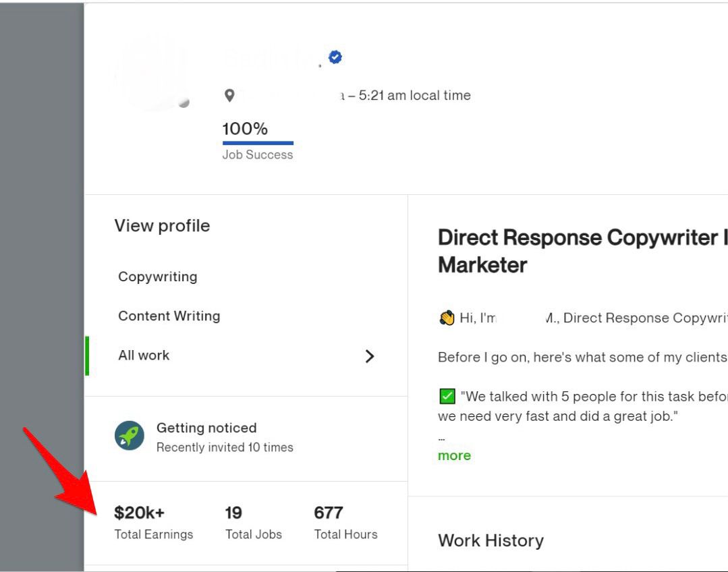
Task: Click the location pin icon
Action: click(229, 96)
